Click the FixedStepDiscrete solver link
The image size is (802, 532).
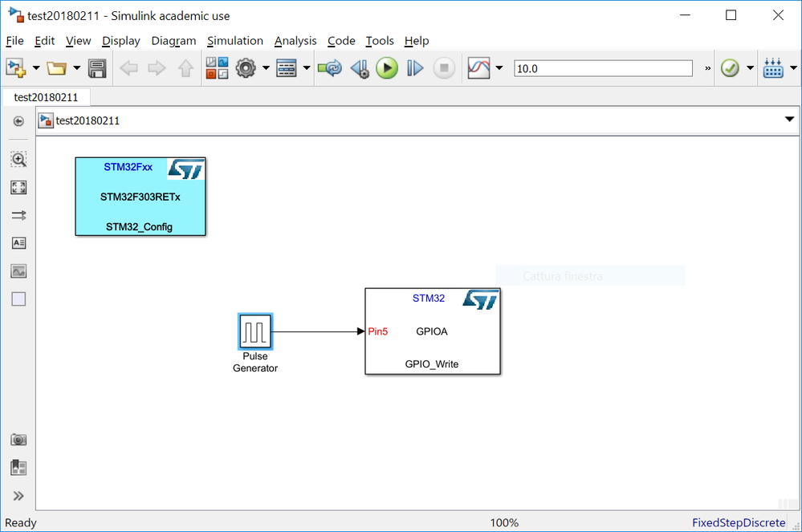(739, 522)
